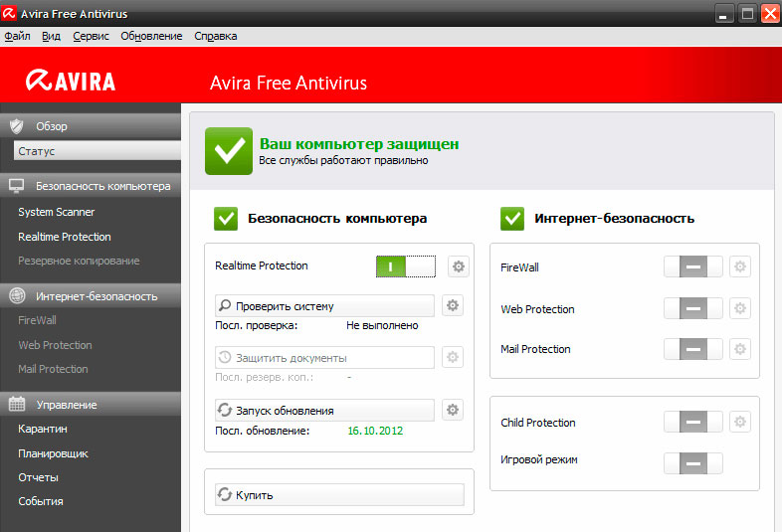Click the large green checkmark status icon
782x532 pixels.
[229, 151]
